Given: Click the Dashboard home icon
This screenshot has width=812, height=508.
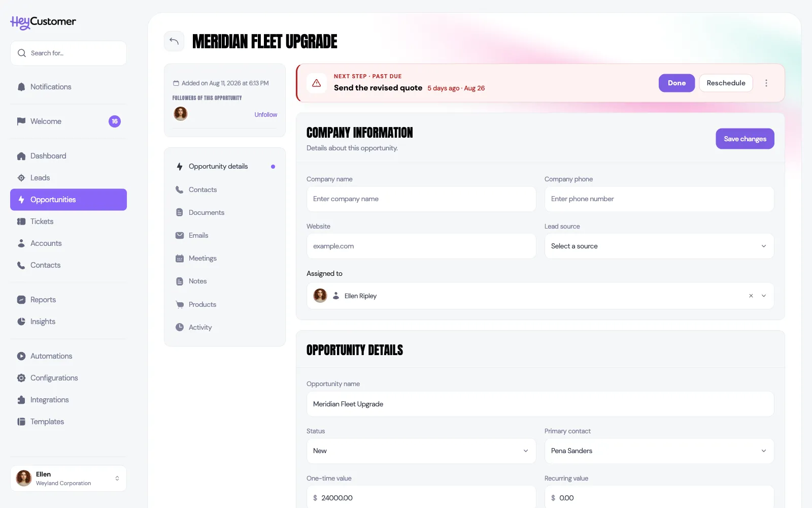Looking at the screenshot, I should pos(21,156).
